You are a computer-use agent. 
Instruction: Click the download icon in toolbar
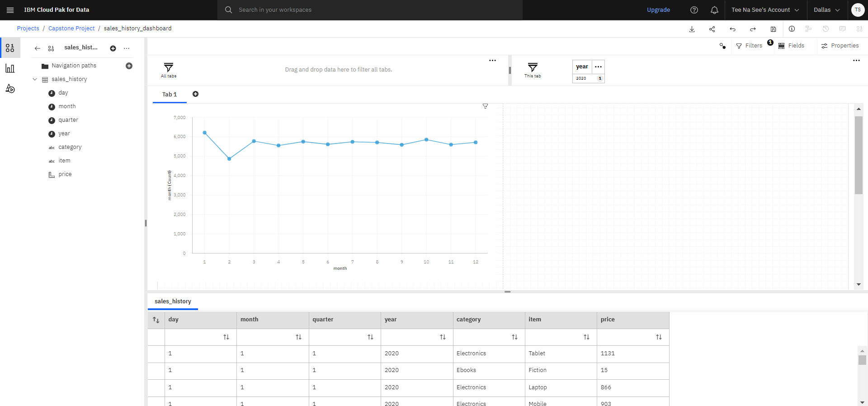(x=692, y=29)
